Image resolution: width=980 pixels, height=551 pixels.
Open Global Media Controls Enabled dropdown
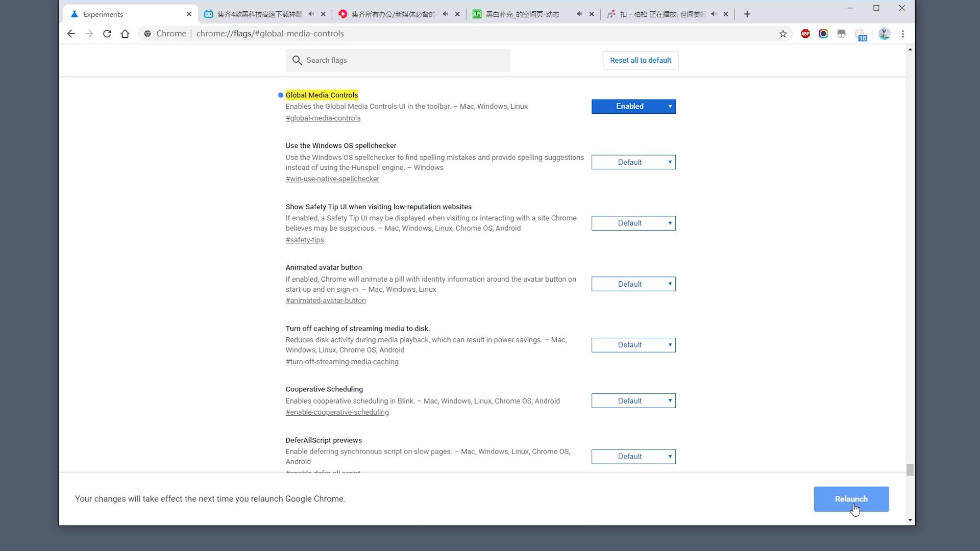pyautogui.click(x=633, y=107)
